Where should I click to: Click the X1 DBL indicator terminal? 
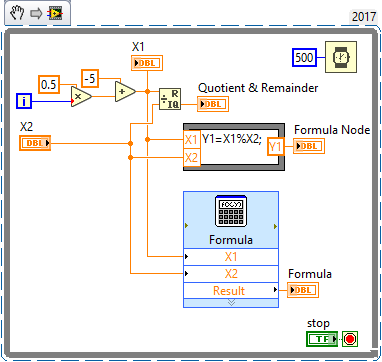coord(147,63)
